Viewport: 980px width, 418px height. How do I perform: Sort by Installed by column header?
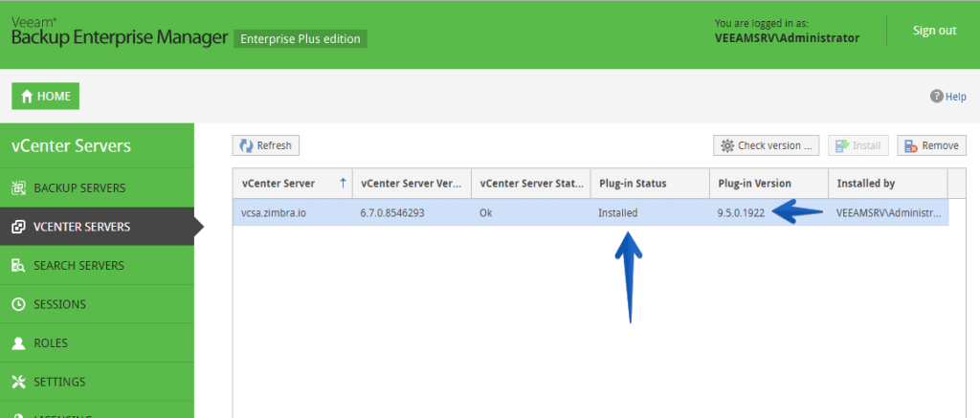(x=888, y=184)
